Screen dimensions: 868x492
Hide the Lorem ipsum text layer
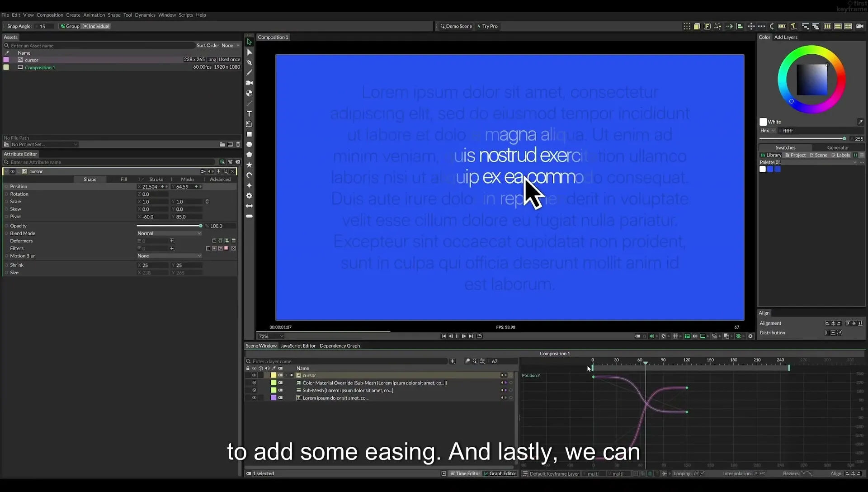[x=254, y=398]
